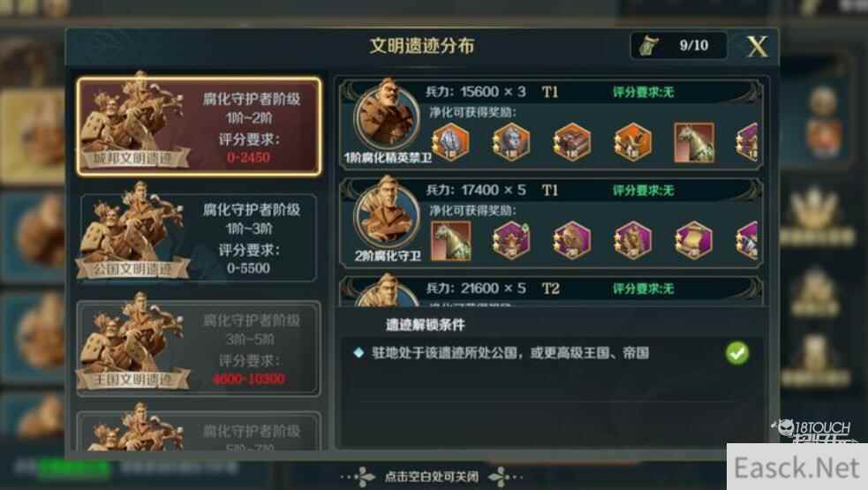Click the 点击空白处可关闭 hint text
This screenshot has height=490, width=868.
[x=431, y=476]
